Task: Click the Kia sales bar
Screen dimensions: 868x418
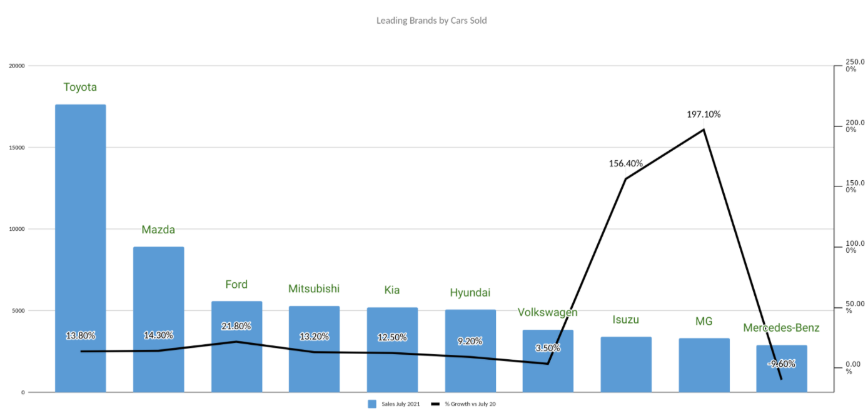Action: (x=392, y=369)
